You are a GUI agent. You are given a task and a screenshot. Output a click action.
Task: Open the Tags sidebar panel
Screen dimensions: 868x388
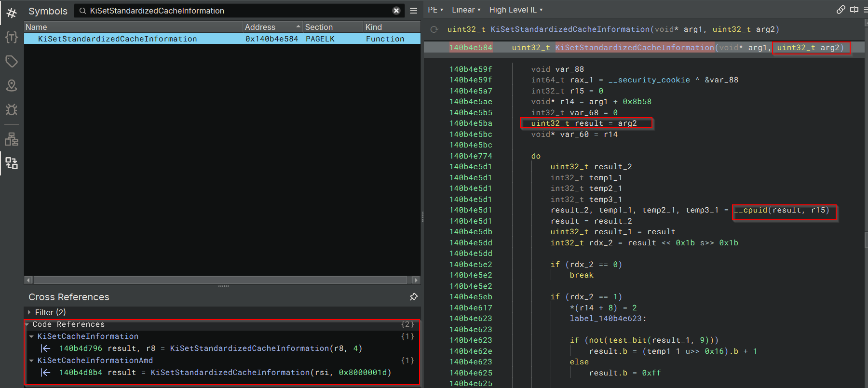click(12, 61)
